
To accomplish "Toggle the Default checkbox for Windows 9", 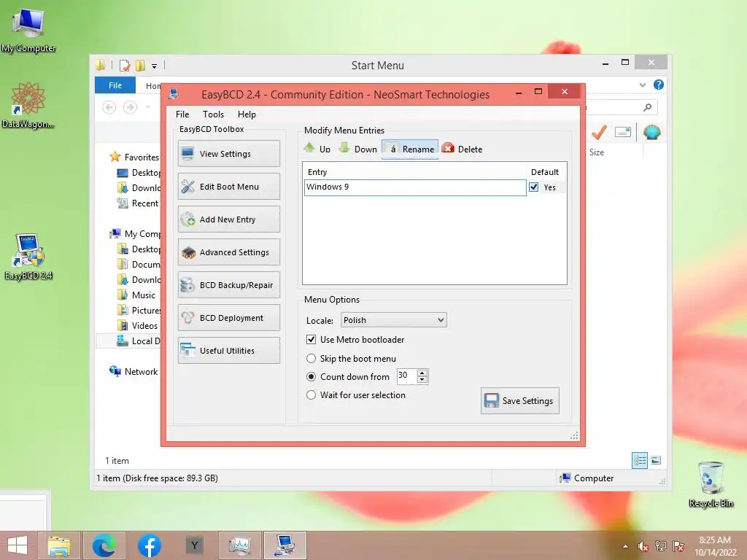I will coord(533,187).
